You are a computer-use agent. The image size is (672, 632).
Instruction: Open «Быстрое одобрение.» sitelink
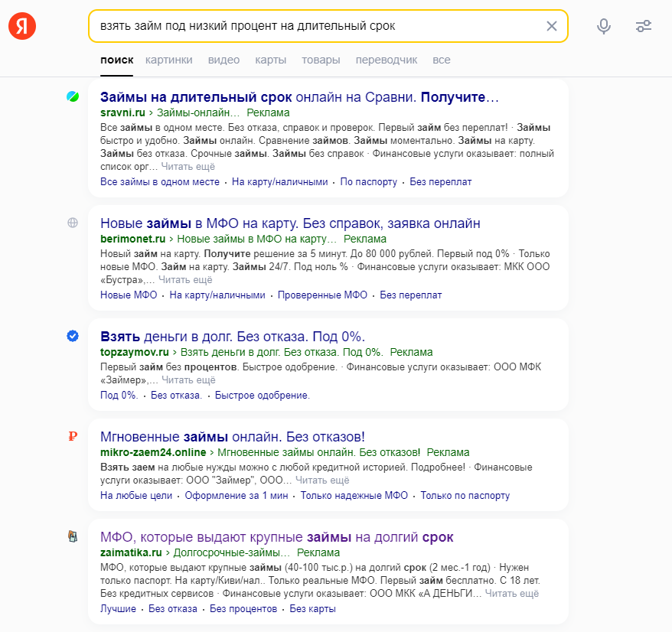[262, 395]
